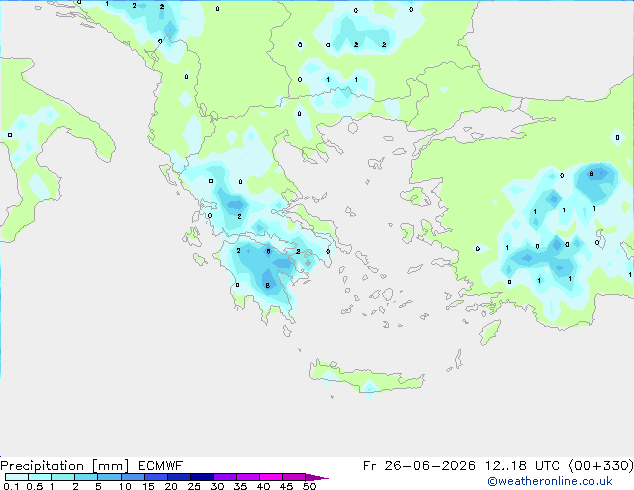The image size is (634, 490).
Task: Open the weatheronline.co.uk copyright link
Action: point(550,481)
